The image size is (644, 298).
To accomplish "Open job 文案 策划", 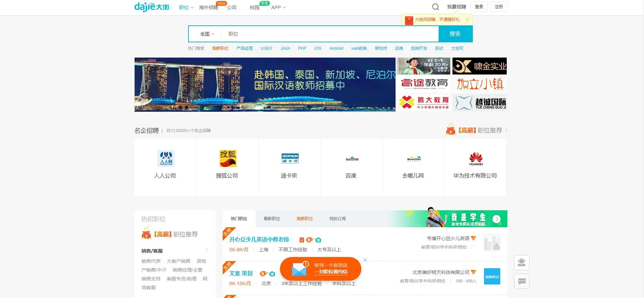I will pos(241,273).
